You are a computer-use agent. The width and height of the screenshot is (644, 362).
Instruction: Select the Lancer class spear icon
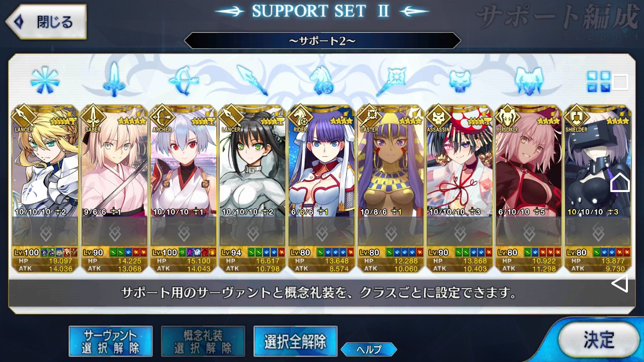pyautogui.click(x=252, y=80)
